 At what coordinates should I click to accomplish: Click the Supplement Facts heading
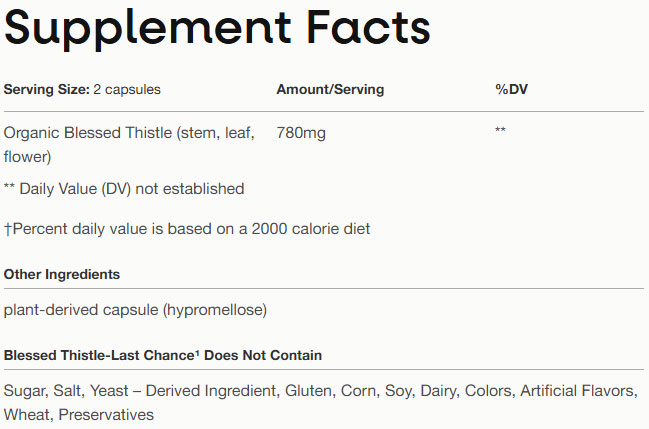click(x=217, y=30)
